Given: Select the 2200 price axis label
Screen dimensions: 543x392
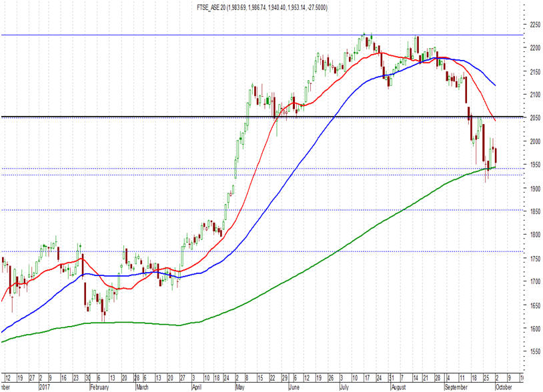Looking at the screenshot, I should tap(535, 48).
